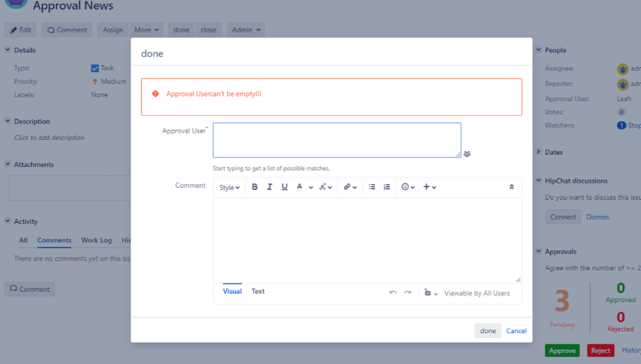641x364 pixels.
Task: Open the more formatting dropdown
Action: coord(326,187)
